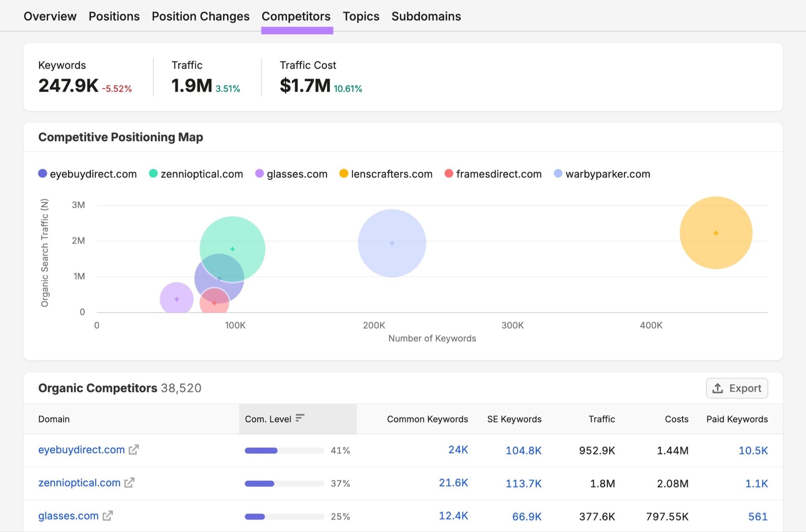Open 104.8K SE keywords value

click(x=523, y=451)
